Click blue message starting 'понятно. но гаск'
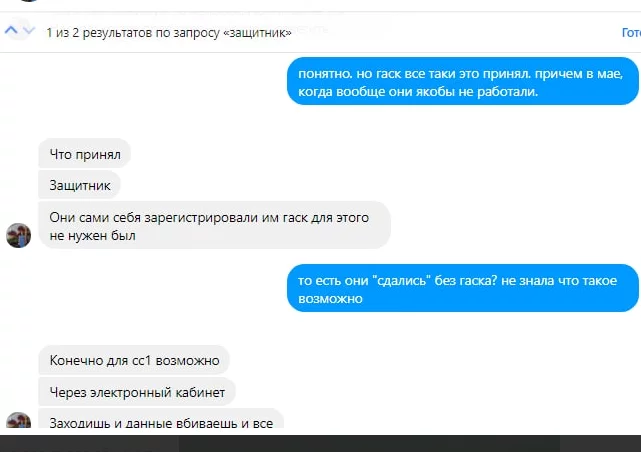The height and width of the screenshot is (452, 641). (x=463, y=82)
